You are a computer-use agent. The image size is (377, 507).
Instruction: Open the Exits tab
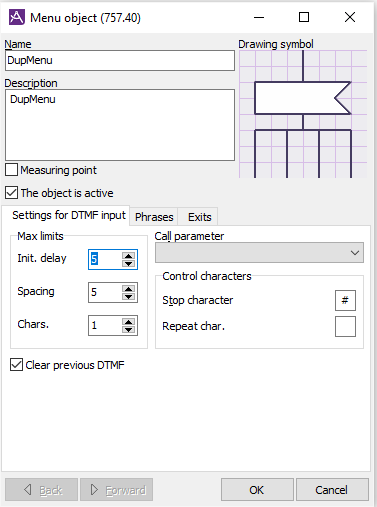click(x=199, y=217)
